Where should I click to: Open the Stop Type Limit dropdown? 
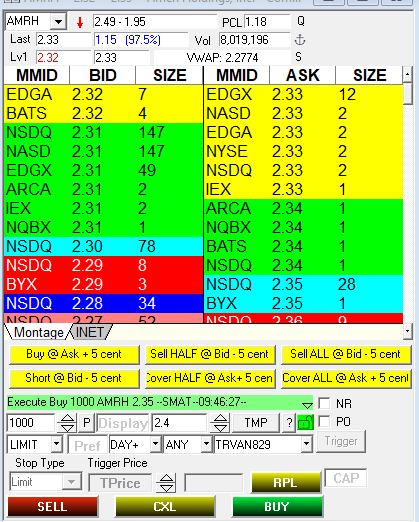(71, 482)
